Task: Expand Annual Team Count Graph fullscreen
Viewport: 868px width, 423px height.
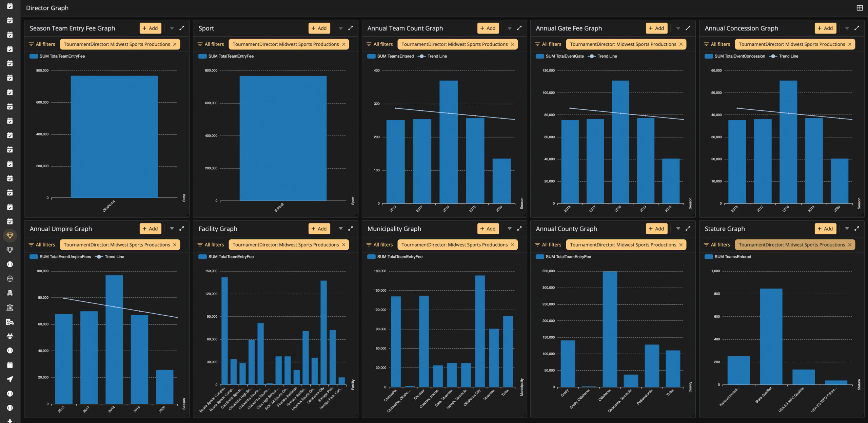Action: pos(519,28)
